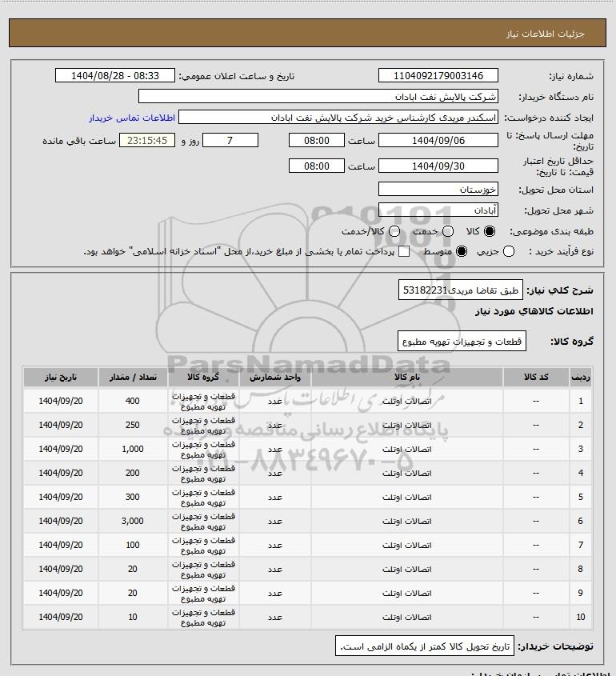Choose the کالا/خدمت radio option
Image resolution: width=616 pixels, height=676 pixels.
coord(394,231)
